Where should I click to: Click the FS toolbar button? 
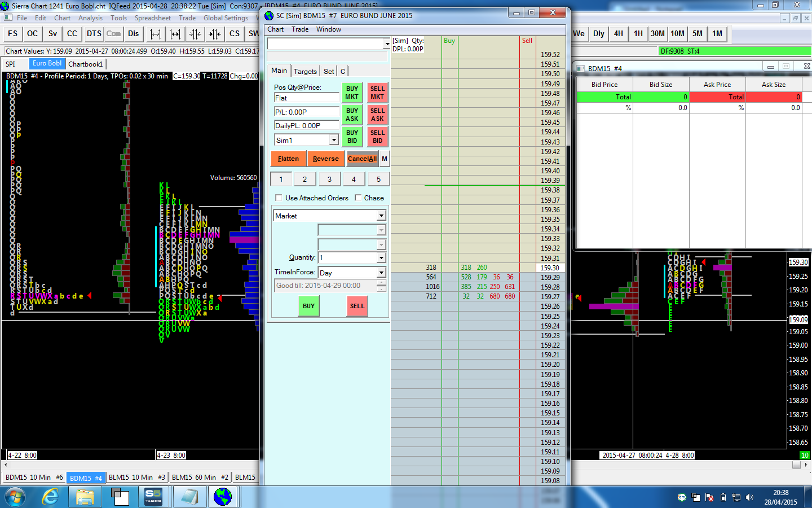[x=13, y=34]
